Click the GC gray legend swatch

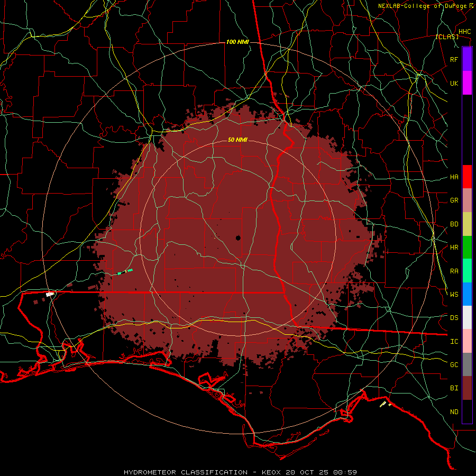coord(467,364)
